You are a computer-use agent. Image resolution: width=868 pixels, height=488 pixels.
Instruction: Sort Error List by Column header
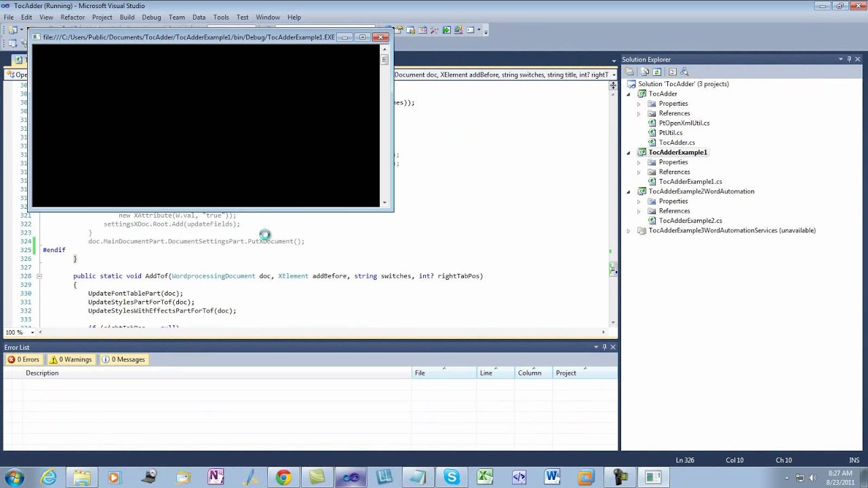pyautogui.click(x=534, y=373)
